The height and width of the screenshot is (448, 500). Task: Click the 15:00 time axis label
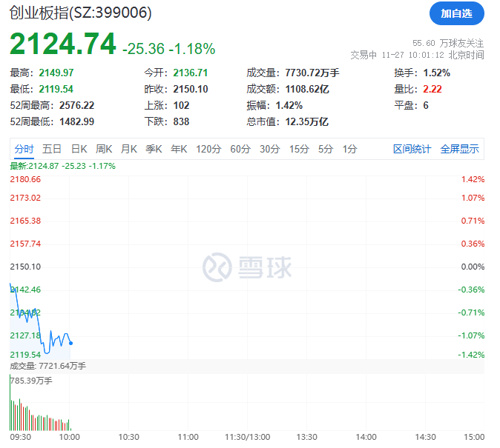474,437
